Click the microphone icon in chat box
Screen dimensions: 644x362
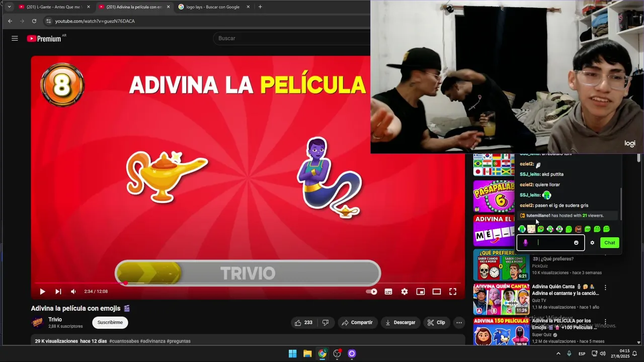coord(525,243)
